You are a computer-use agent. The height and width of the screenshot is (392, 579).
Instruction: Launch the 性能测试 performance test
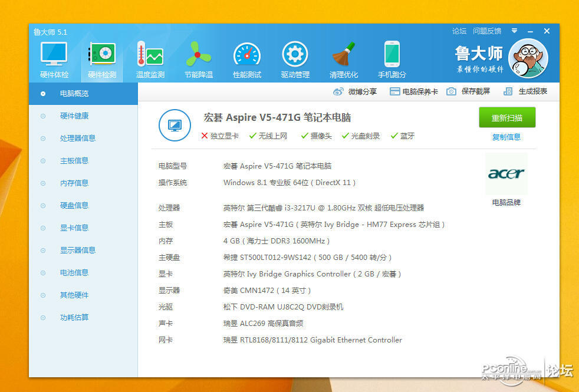tap(247, 60)
